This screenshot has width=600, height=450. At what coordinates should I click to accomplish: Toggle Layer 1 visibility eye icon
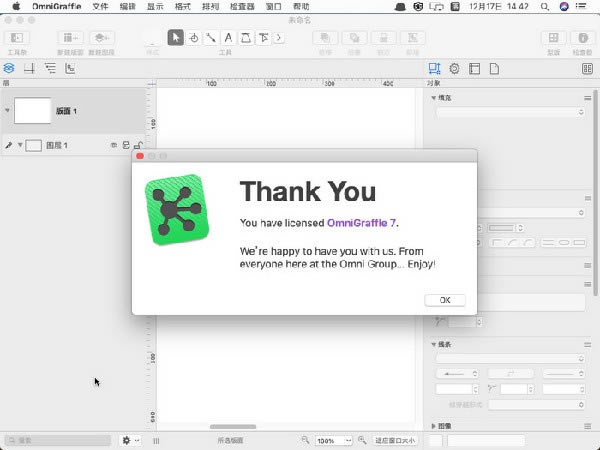(x=114, y=145)
